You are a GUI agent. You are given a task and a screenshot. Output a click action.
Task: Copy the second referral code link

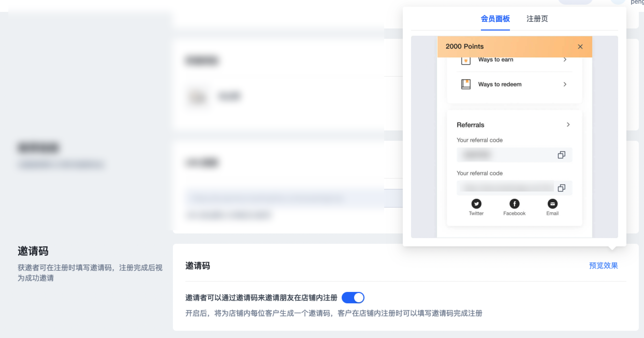tap(561, 188)
